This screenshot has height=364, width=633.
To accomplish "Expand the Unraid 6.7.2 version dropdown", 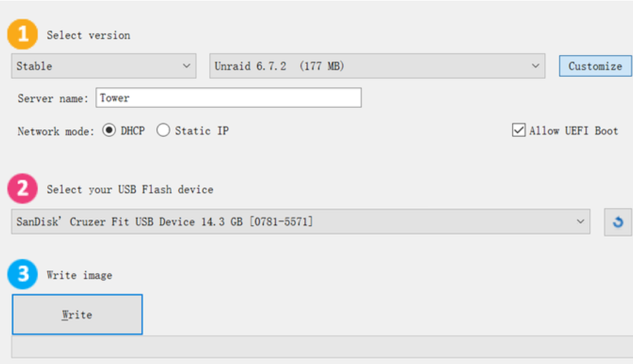I will (x=376, y=66).
